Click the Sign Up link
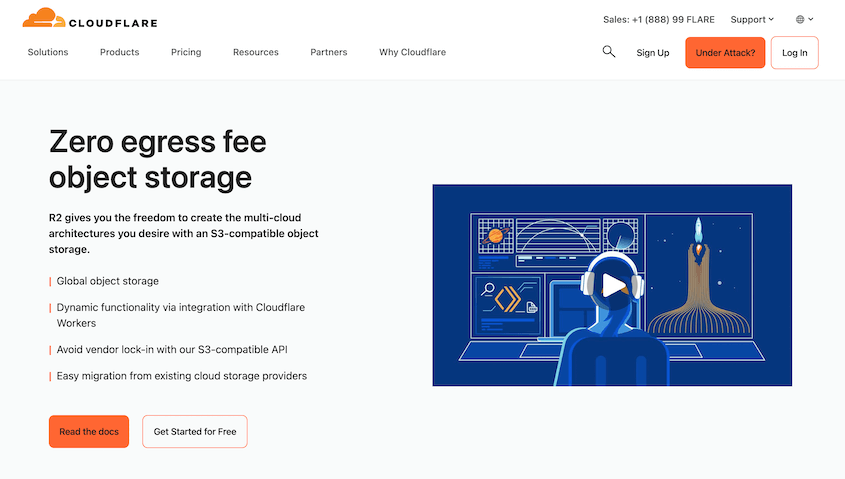The width and height of the screenshot is (845, 479). (x=653, y=53)
